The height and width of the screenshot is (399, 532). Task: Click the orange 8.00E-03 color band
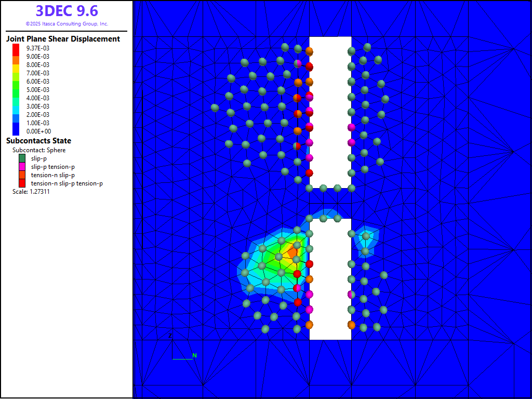pyautogui.click(x=16, y=64)
